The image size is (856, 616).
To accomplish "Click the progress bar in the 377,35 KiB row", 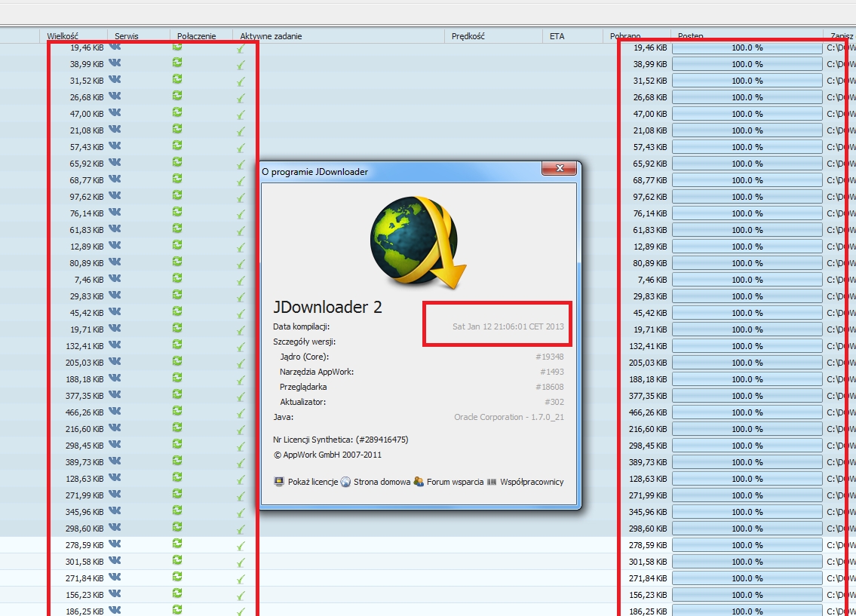I will (747, 396).
